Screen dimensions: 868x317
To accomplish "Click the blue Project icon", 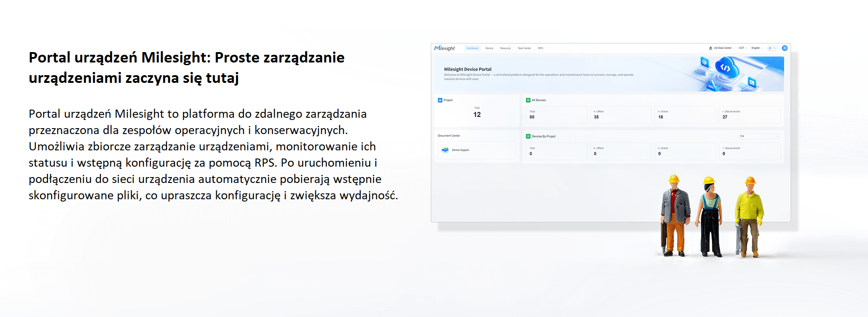I will pyautogui.click(x=440, y=100).
